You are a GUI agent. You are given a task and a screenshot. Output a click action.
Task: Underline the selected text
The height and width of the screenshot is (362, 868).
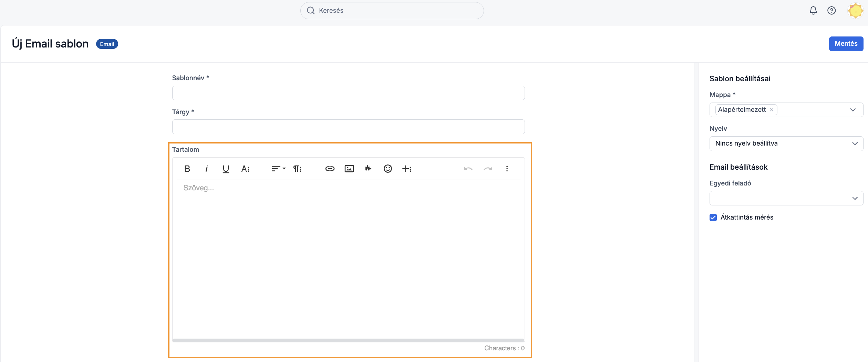coord(226,169)
